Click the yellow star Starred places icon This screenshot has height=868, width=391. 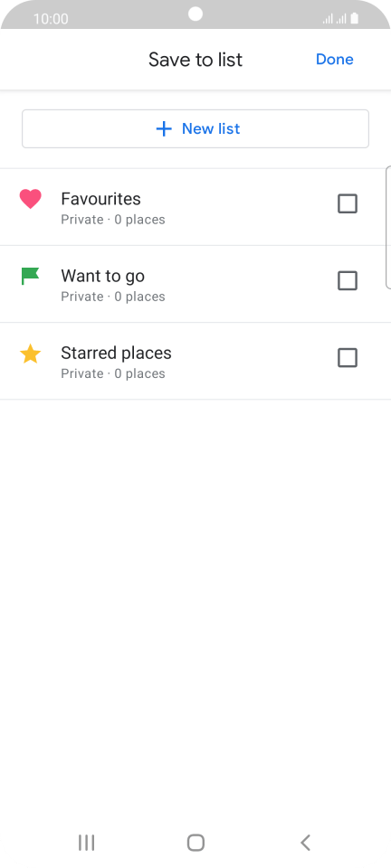[31, 354]
